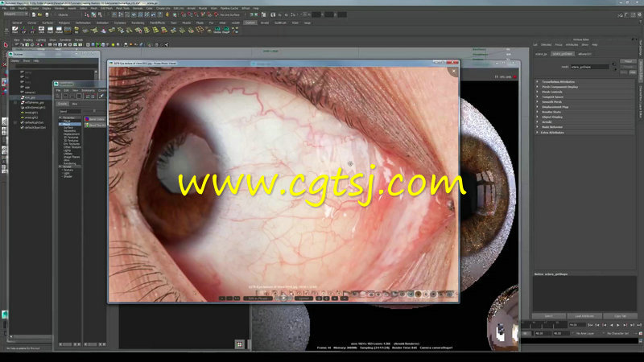The image size is (644, 362).
Task: Switch to the Bins tab in the Hypershade
Action: (75, 104)
